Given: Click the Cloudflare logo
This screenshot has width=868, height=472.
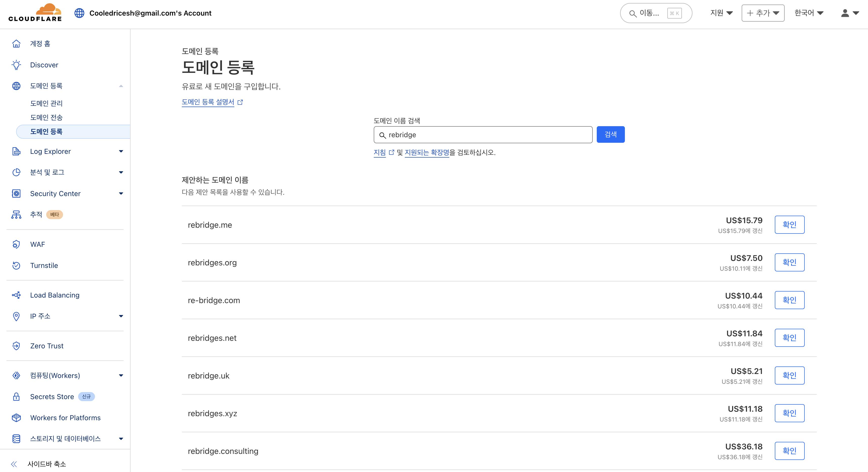Looking at the screenshot, I should (35, 13).
